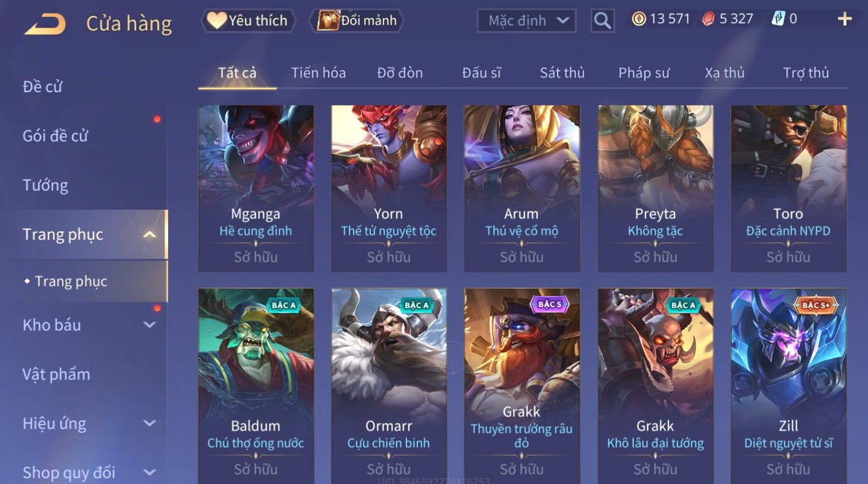Tap the blue voucher currency icon
The image size is (868, 484).
(x=778, y=19)
